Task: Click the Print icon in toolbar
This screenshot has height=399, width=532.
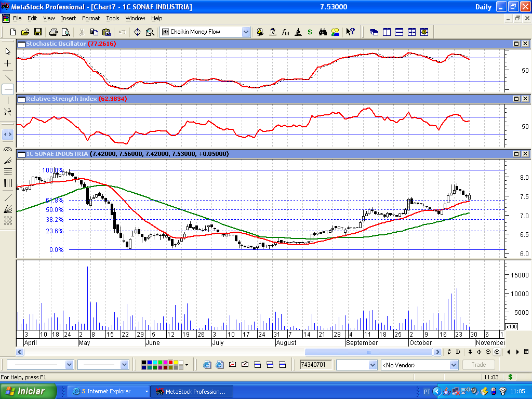Action: 54,32
